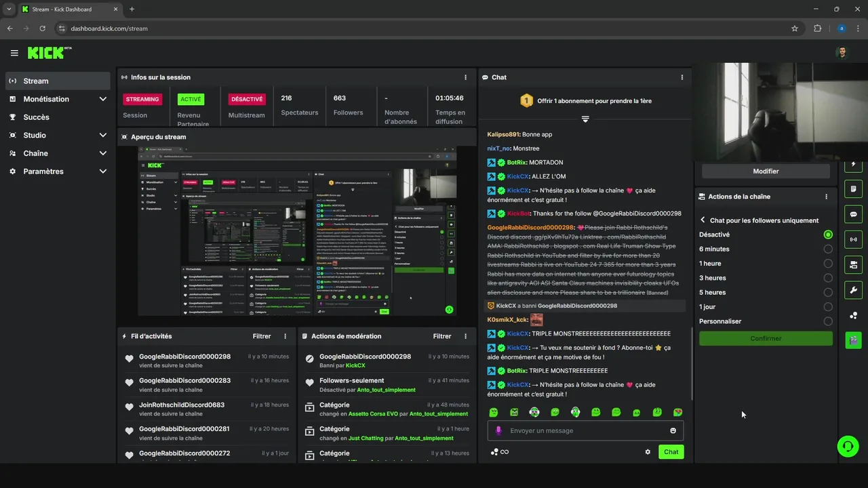Reload the browser page

43,28
